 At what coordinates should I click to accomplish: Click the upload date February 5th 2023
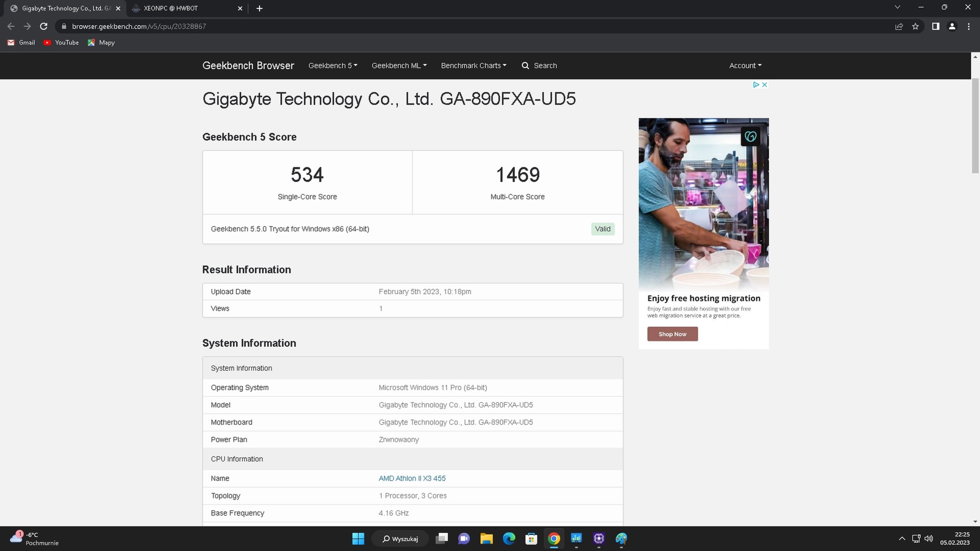click(425, 292)
